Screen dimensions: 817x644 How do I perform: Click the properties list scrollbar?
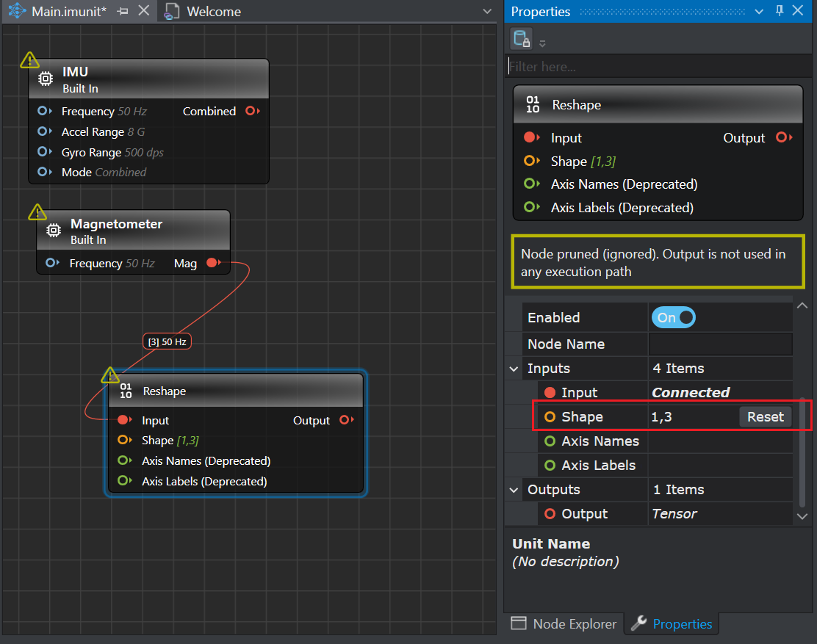pos(802,452)
